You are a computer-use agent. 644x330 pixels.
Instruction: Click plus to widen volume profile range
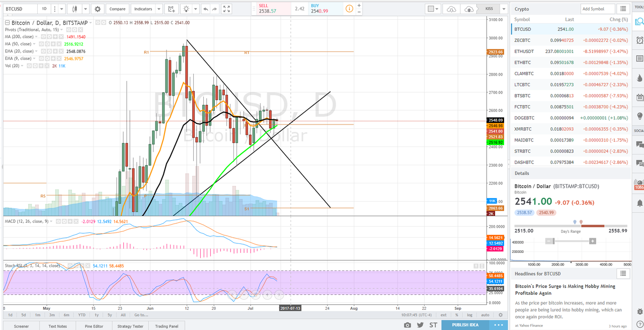[x=593, y=241]
